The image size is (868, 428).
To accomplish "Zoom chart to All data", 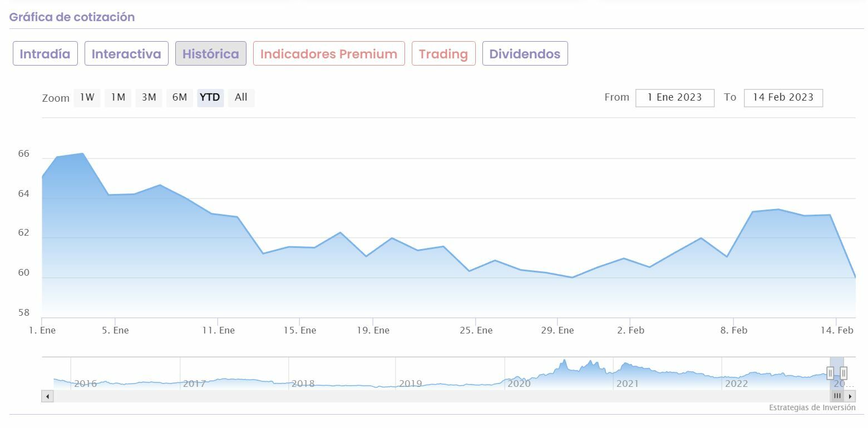I will coord(241,98).
